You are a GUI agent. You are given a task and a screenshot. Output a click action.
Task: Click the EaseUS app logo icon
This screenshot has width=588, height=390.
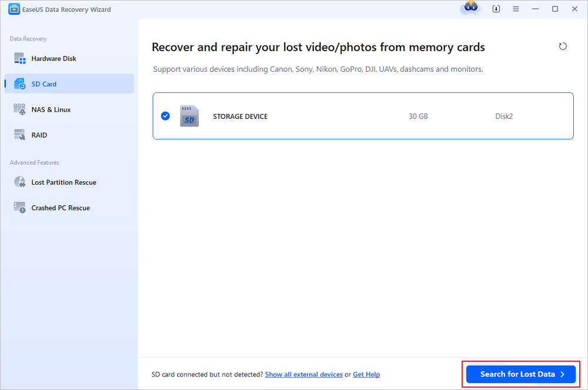click(14, 9)
